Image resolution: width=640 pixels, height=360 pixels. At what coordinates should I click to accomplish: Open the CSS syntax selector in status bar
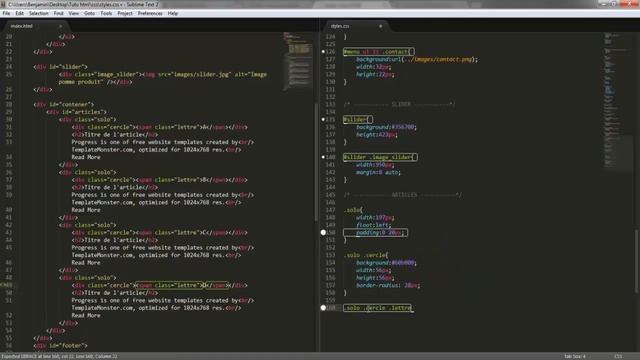618,356
